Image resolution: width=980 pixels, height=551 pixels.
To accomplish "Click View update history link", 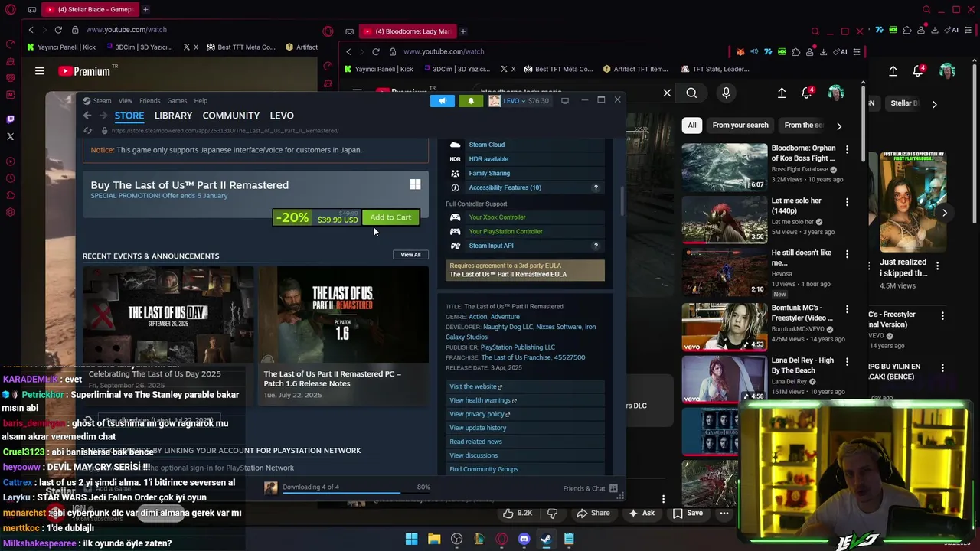I will coord(478,428).
